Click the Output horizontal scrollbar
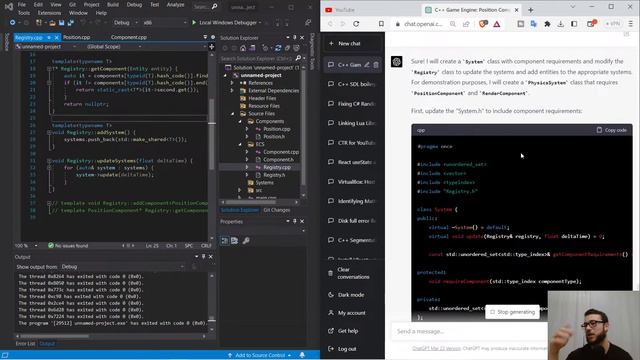The image size is (640, 360). (x=110, y=336)
